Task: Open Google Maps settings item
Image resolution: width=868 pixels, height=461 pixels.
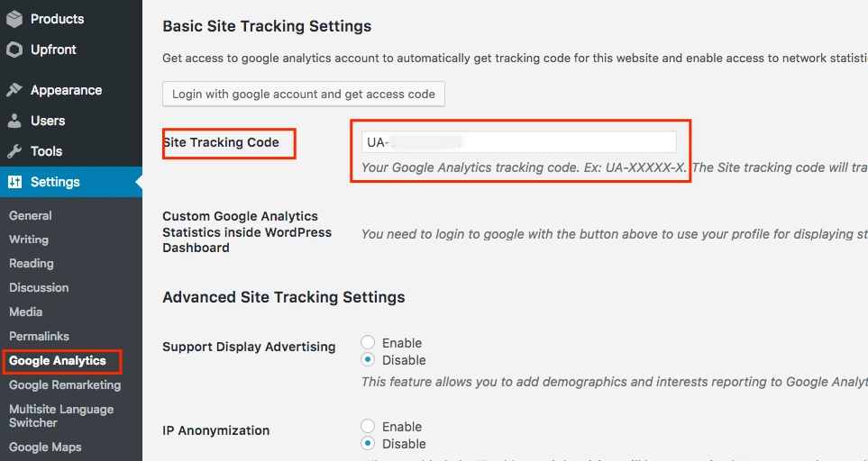Action: 45,447
